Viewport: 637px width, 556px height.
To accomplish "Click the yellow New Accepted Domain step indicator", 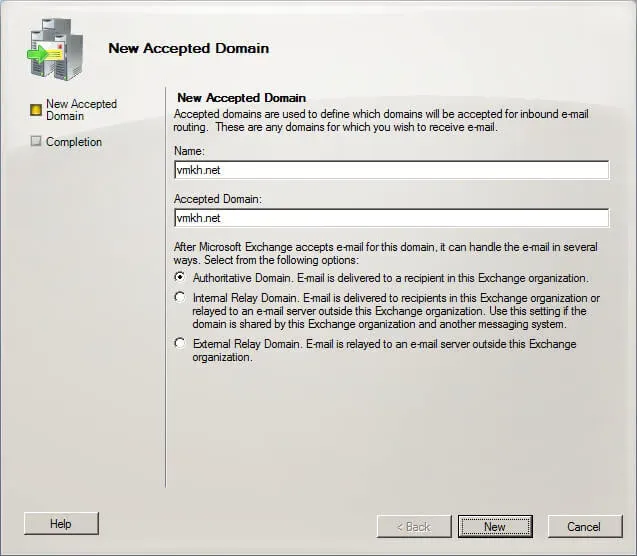I will (36, 110).
